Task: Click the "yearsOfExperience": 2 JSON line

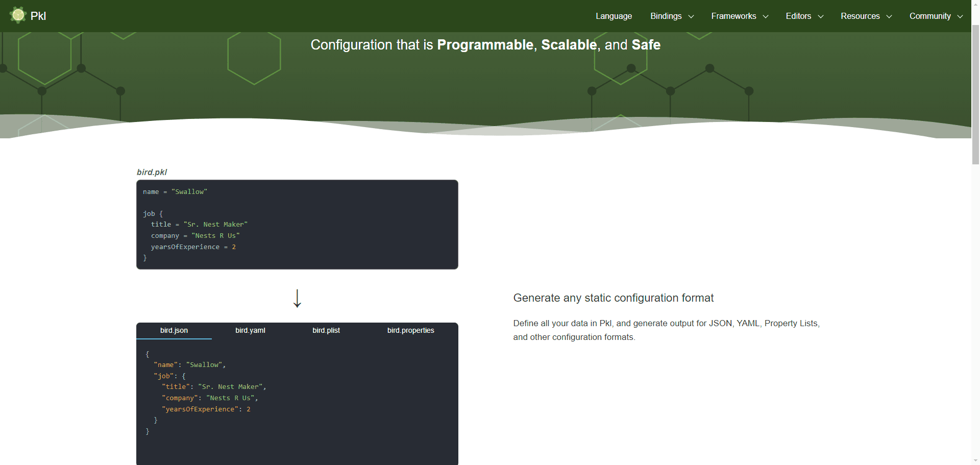Action: (206, 409)
